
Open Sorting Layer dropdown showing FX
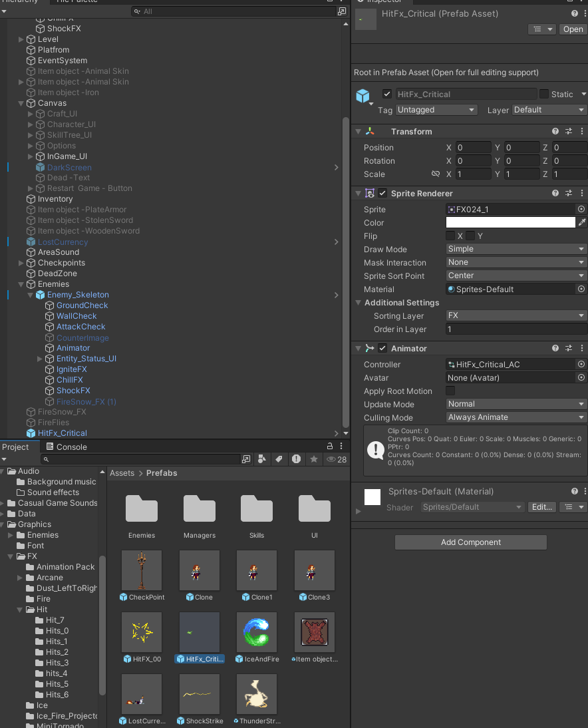point(516,315)
